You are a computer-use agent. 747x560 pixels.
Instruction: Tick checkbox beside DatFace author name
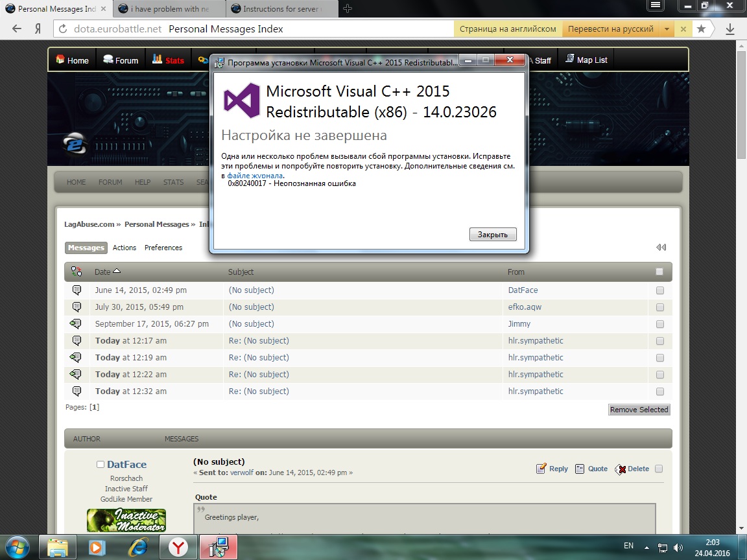pos(100,464)
